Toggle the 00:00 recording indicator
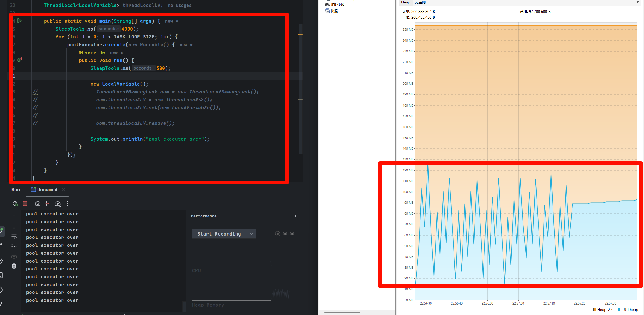The height and width of the screenshot is (315, 644). click(278, 234)
